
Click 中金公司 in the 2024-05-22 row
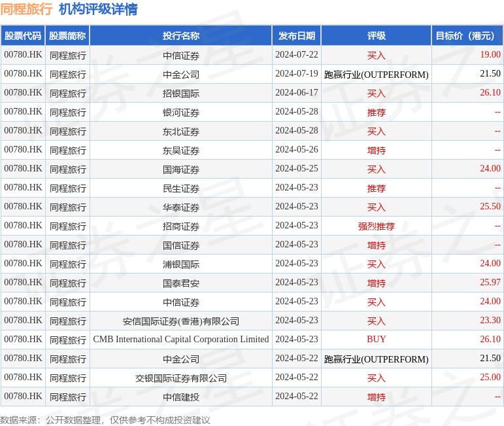tap(181, 359)
